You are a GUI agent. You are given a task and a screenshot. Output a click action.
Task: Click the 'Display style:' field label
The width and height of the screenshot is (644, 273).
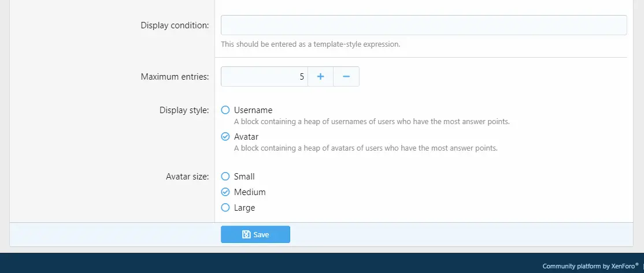click(184, 110)
